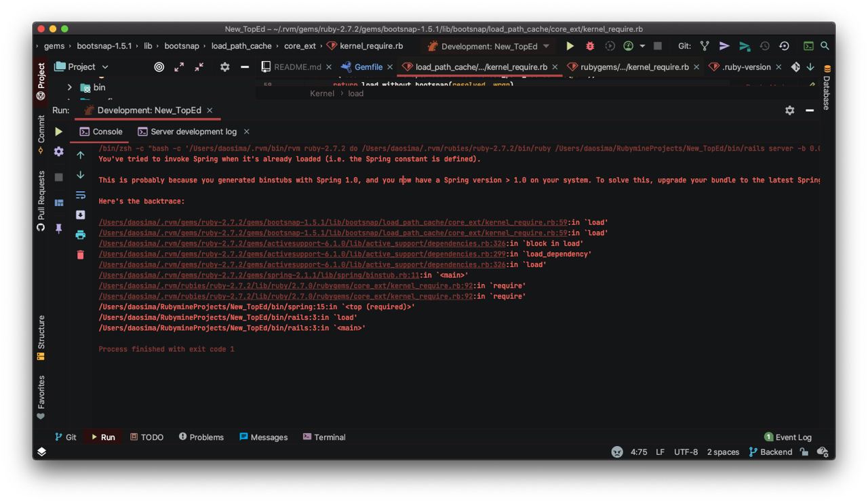Click the Run with Coverage icon
This screenshot has height=503, width=868.
pyautogui.click(x=610, y=46)
